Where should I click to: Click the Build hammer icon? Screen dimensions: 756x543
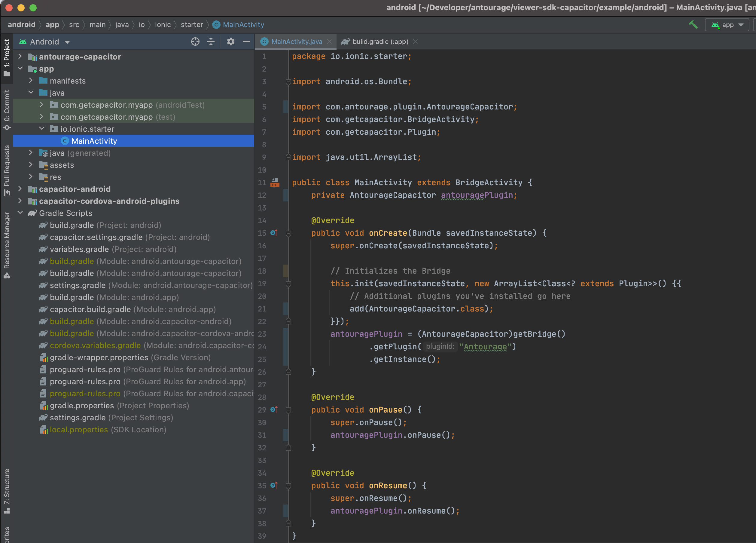click(x=693, y=25)
